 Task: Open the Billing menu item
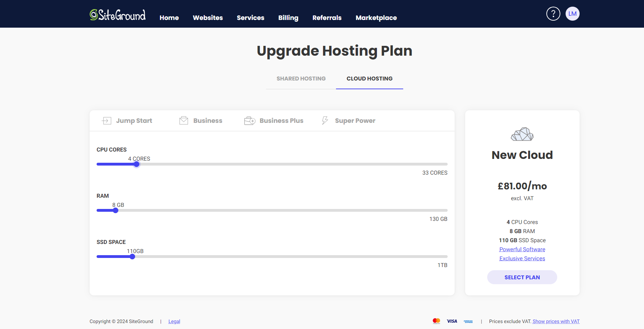tap(288, 17)
